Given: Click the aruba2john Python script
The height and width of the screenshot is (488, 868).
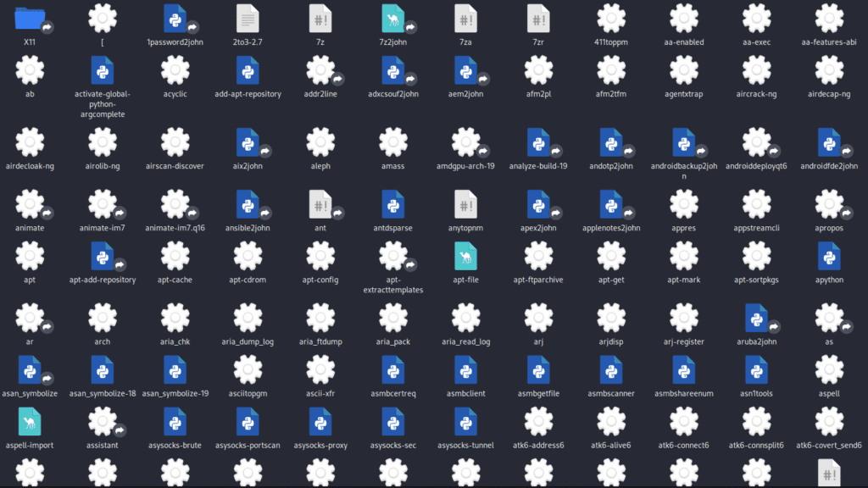Looking at the screenshot, I should 756,318.
